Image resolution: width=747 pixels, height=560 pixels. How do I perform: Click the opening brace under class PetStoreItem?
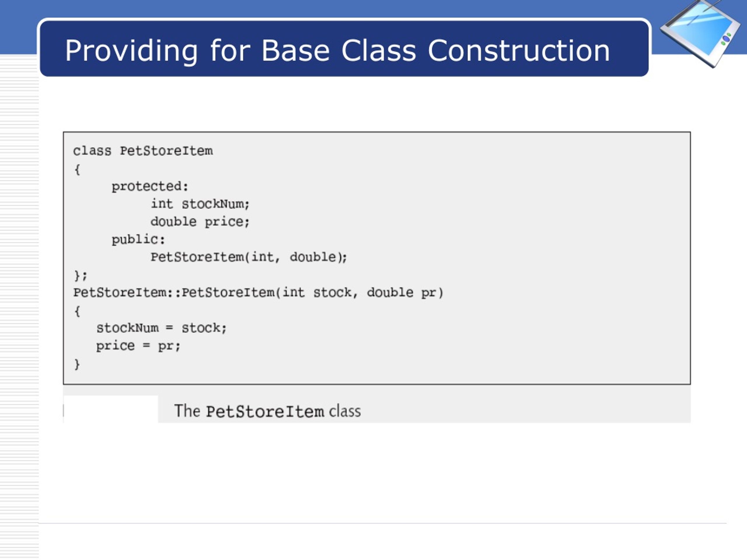pyautogui.click(x=77, y=169)
